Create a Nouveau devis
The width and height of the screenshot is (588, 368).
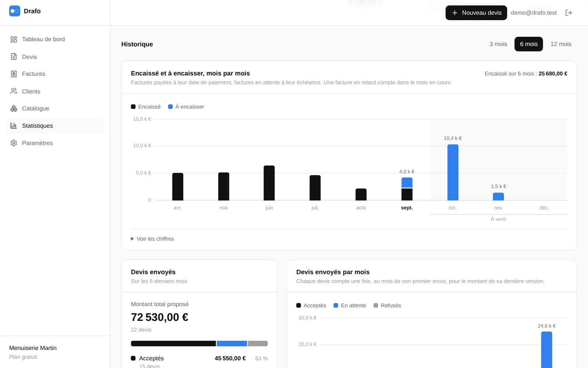(476, 13)
